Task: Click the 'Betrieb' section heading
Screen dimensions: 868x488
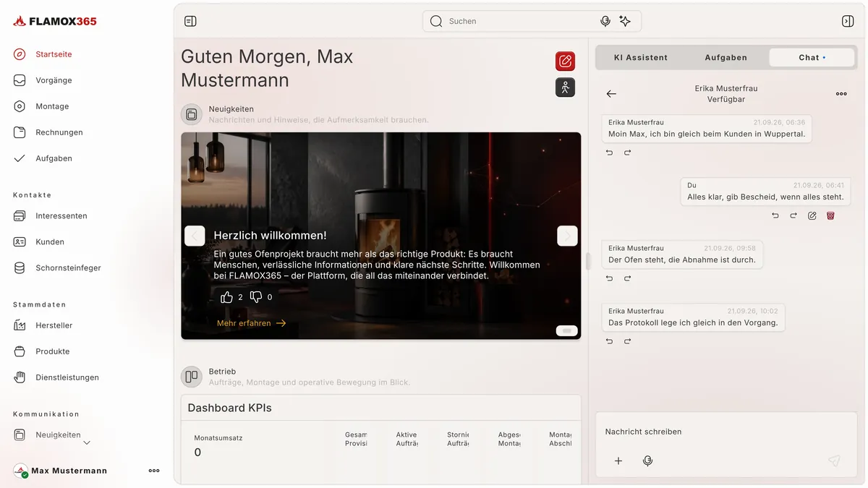Action: coord(222,372)
